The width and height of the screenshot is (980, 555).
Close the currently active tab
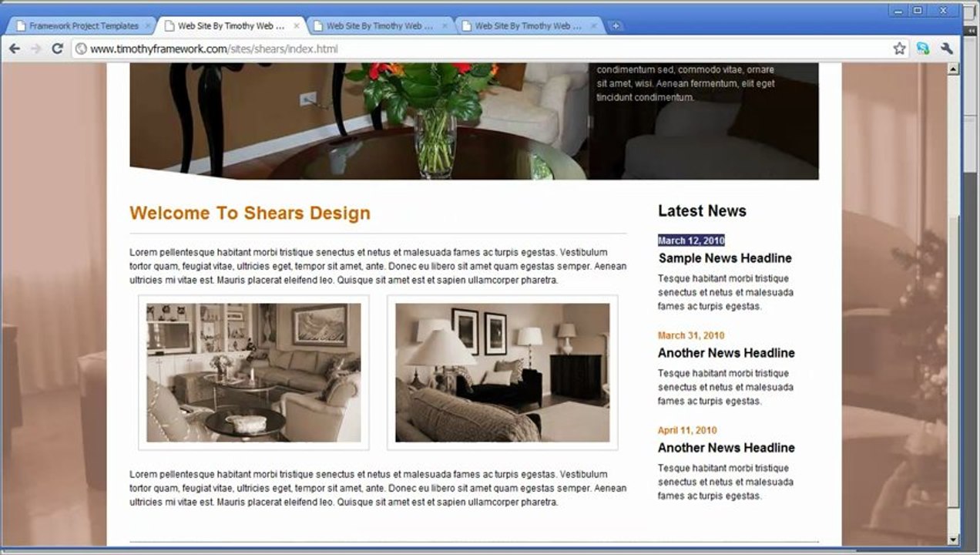coord(297,25)
